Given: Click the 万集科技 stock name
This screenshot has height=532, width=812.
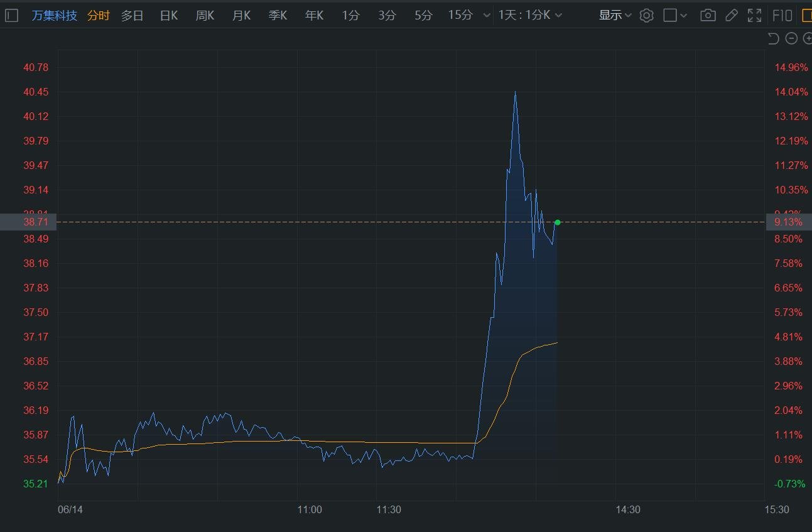Looking at the screenshot, I should [55, 16].
